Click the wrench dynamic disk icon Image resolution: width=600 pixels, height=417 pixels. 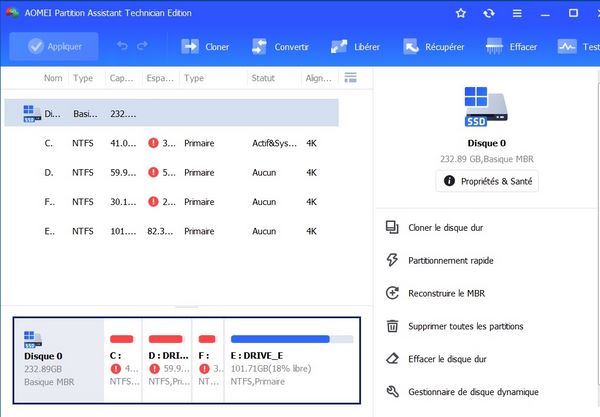click(392, 392)
